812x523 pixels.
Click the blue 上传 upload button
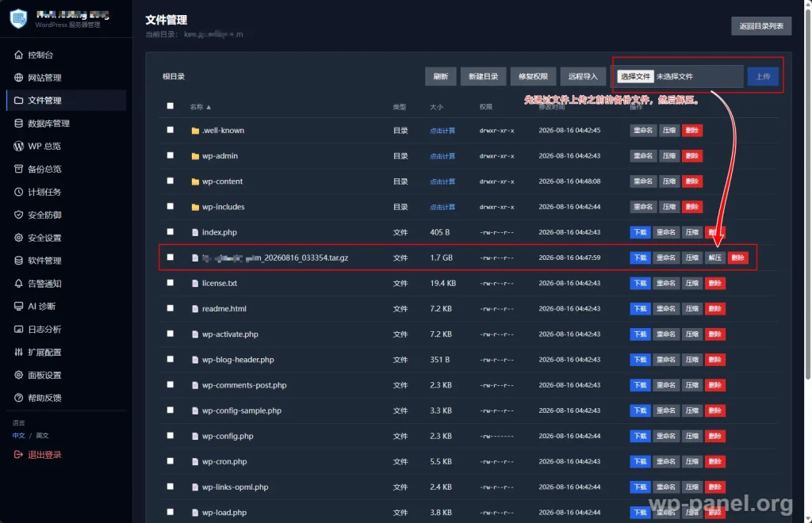coord(763,77)
